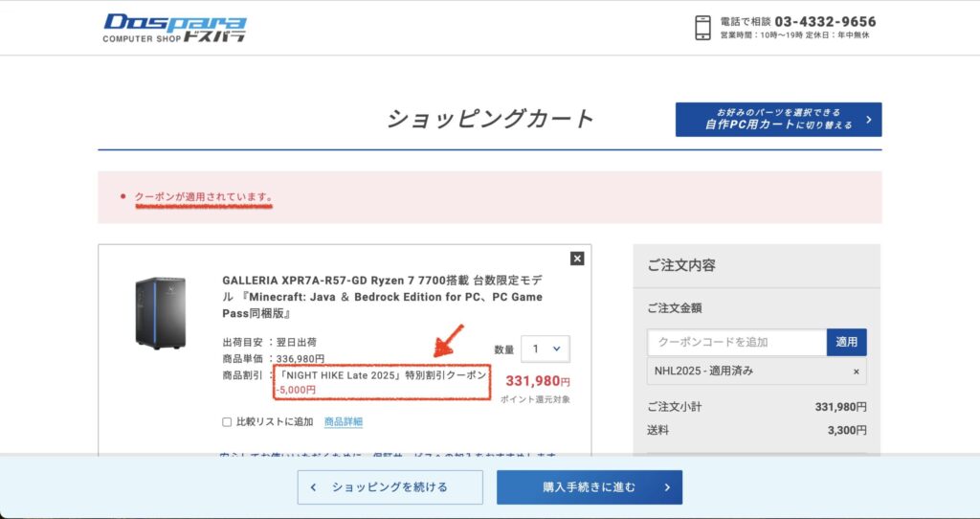Click the phone number 03-4332-9656
The height and width of the screenshot is (519, 980).
[824, 21]
